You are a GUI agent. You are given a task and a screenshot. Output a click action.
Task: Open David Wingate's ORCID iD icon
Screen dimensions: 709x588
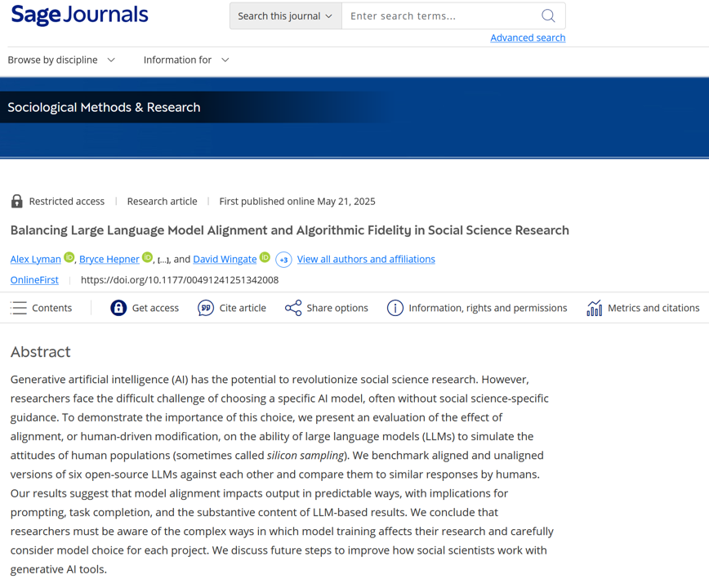click(265, 258)
